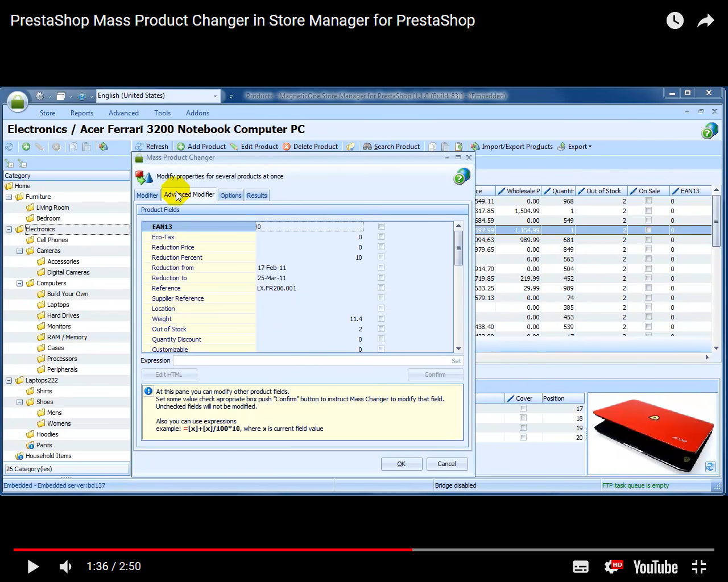Open the Advanced menu
Screen dimensions: 728x582
[x=123, y=113]
